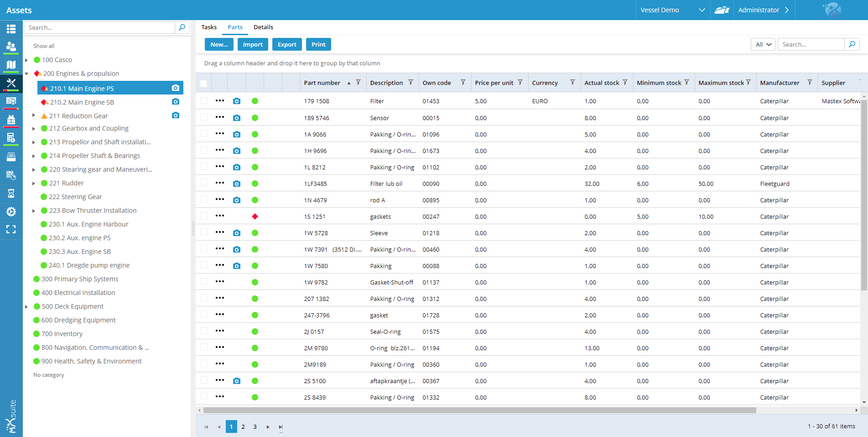Click the asset tree search magnifier icon
This screenshot has height=437, width=868.
pos(182,27)
